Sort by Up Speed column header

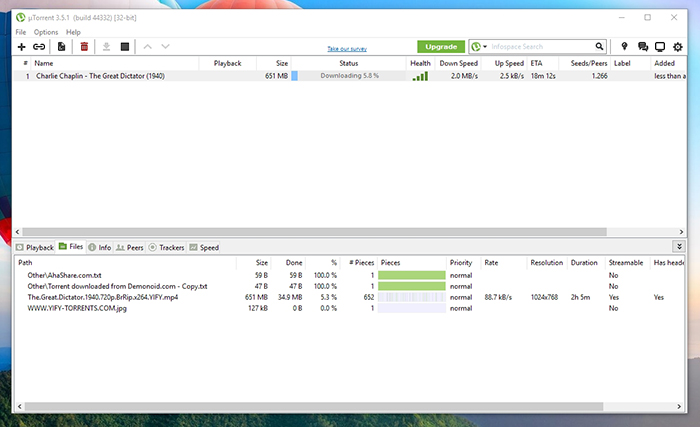point(509,63)
